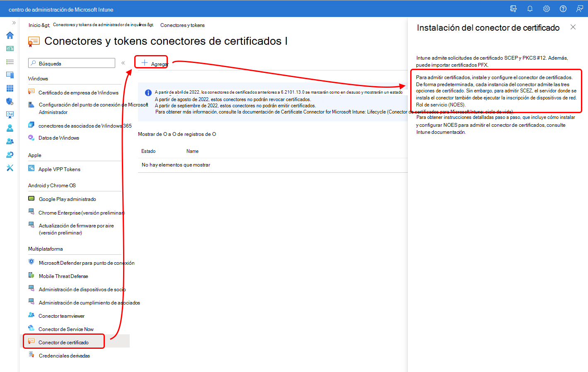Viewport: 588px width, 372px height.
Task: Open the Apps grid icon in left rail
Action: 10,88
